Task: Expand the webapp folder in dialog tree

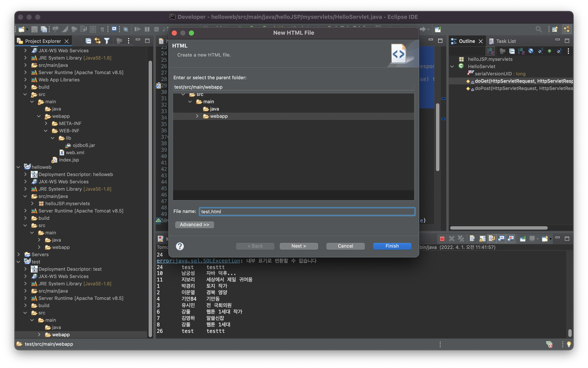Action: click(197, 116)
